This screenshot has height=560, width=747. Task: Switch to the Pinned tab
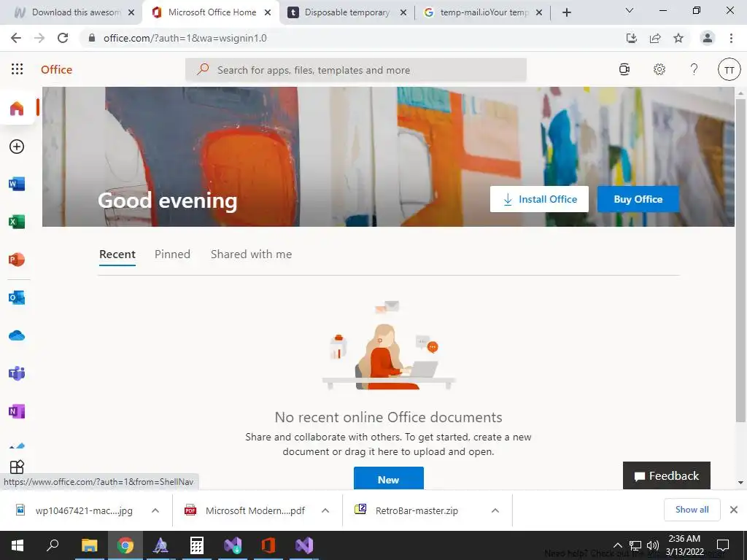[172, 254]
